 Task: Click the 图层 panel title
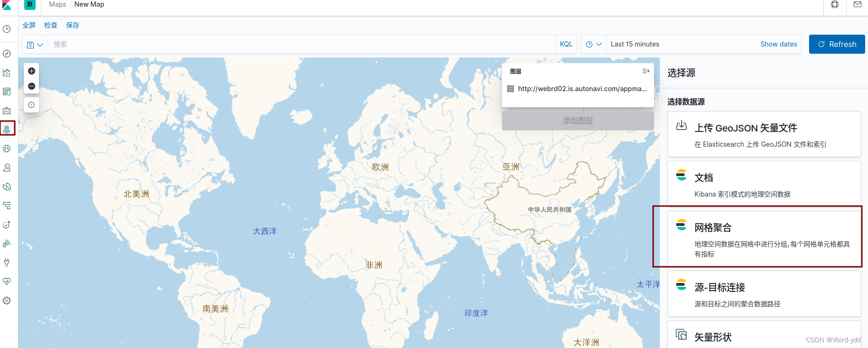[516, 71]
